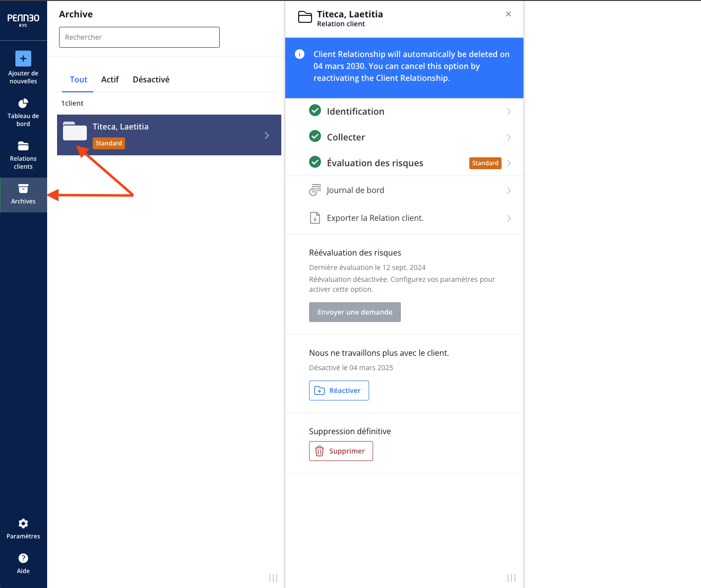
Task: Click the Réactiver button text
Action: point(345,391)
